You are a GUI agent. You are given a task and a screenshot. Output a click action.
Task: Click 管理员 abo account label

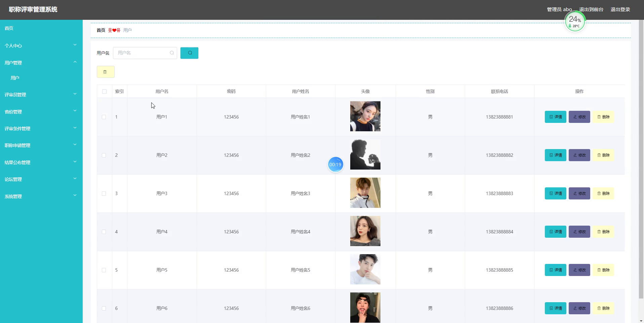click(559, 9)
